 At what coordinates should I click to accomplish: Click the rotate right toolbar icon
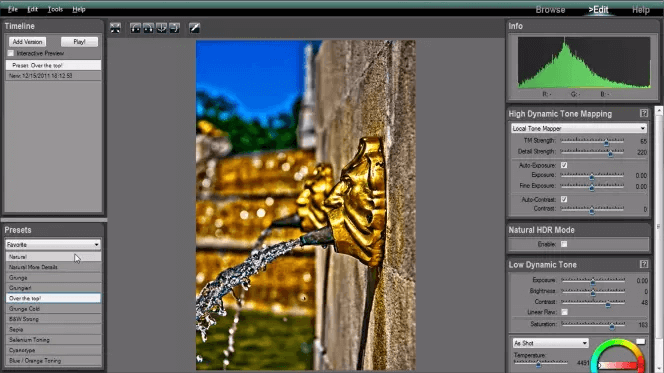[148, 28]
